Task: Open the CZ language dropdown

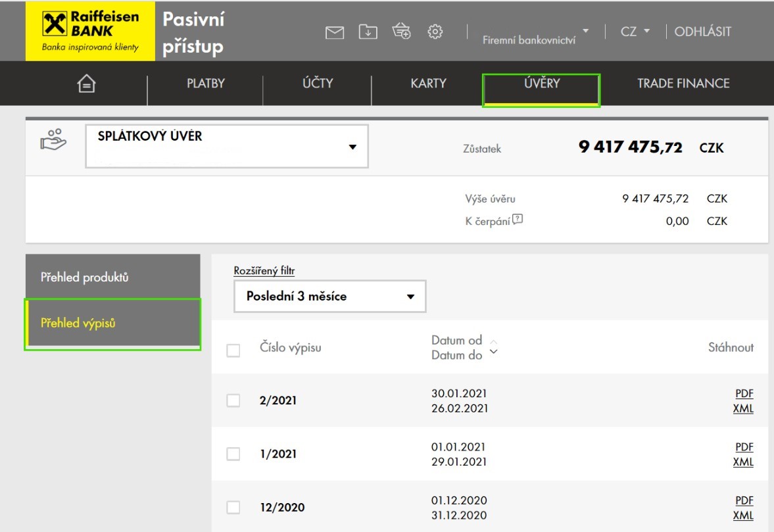Action: 635,32
